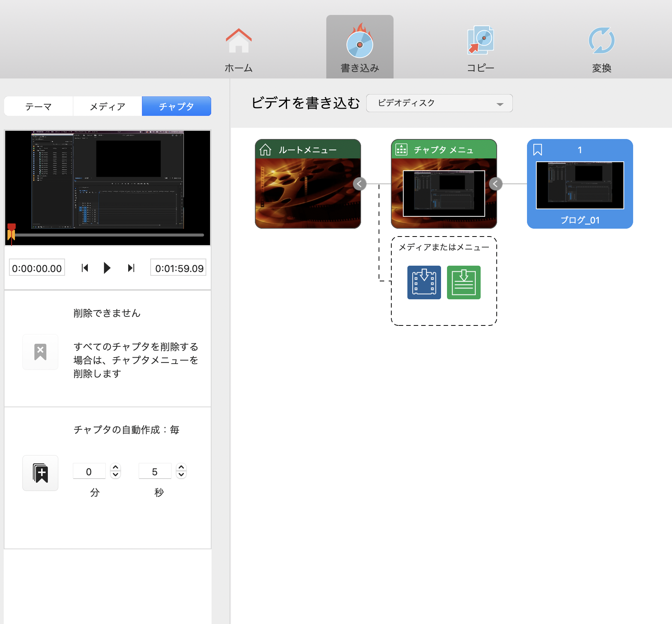Screen dimensions: 672x624
Task: Add a video with the blue media icon
Action: [424, 282]
